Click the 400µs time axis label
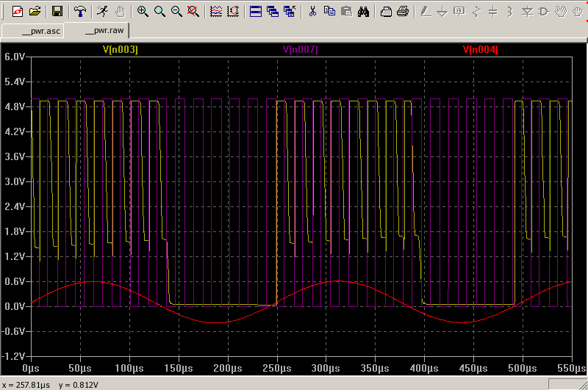 pos(424,368)
